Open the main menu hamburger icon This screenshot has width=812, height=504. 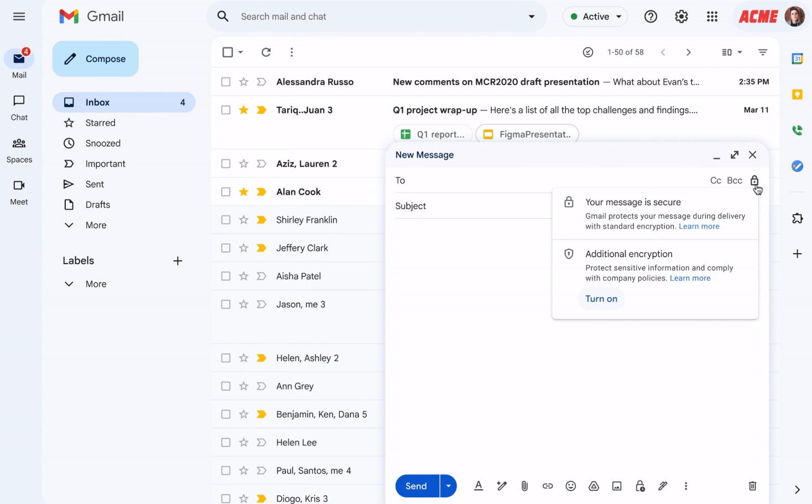tap(19, 17)
